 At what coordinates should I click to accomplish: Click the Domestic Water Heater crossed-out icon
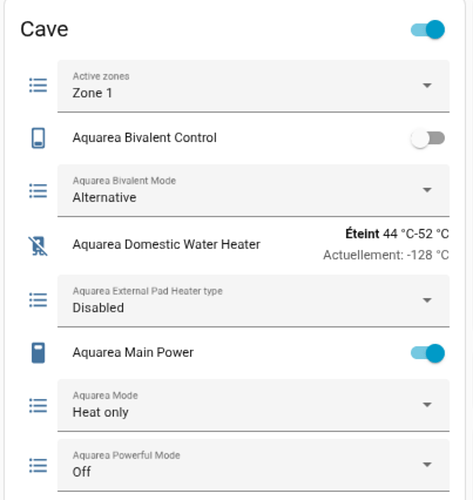pyautogui.click(x=38, y=246)
